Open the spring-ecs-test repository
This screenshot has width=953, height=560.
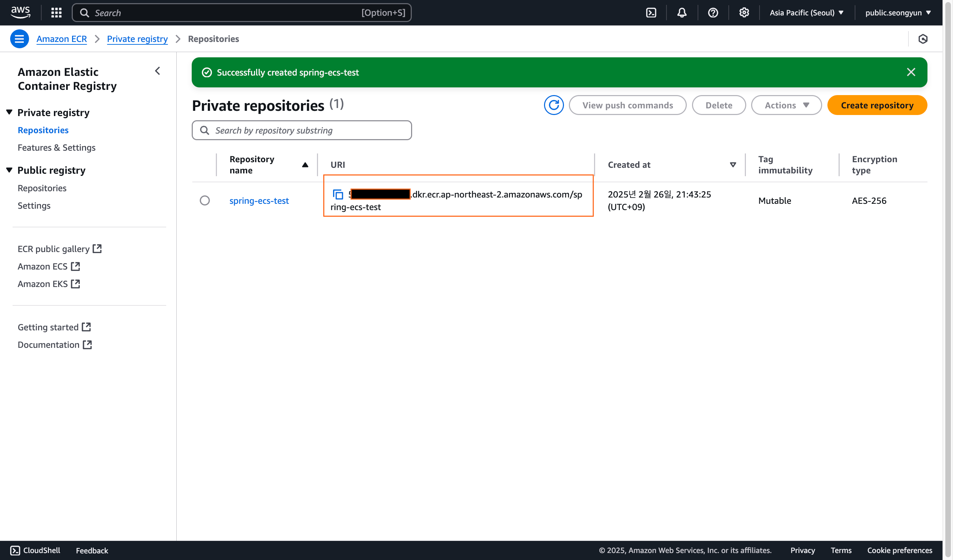[259, 200]
